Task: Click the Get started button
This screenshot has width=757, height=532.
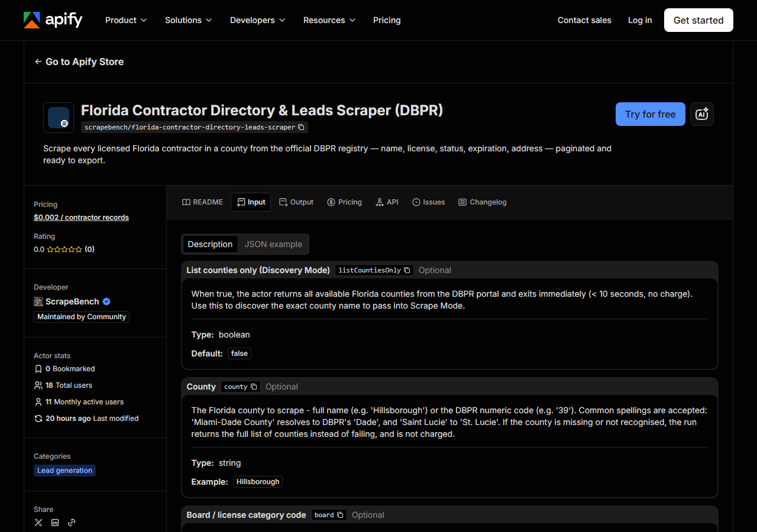Action: coord(698,20)
